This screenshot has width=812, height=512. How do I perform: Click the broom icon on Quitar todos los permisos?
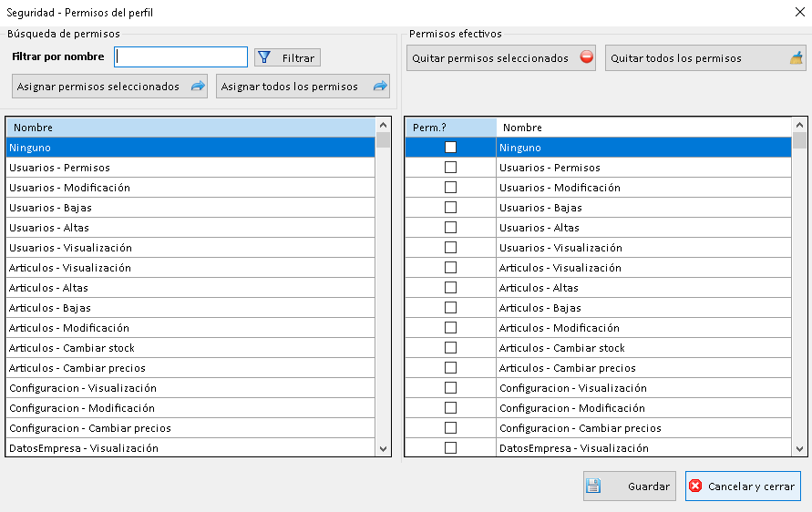pyautogui.click(x=797, y=58)
